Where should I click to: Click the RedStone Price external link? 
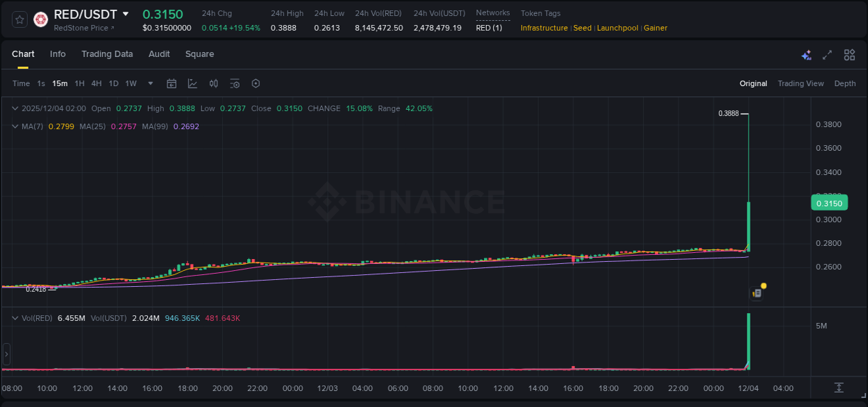pos(83,28)
